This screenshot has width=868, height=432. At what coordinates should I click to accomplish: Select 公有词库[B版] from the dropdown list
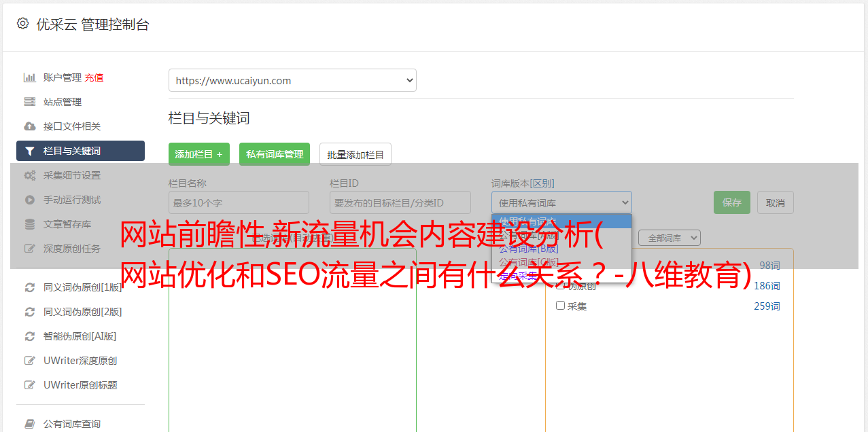561,248
